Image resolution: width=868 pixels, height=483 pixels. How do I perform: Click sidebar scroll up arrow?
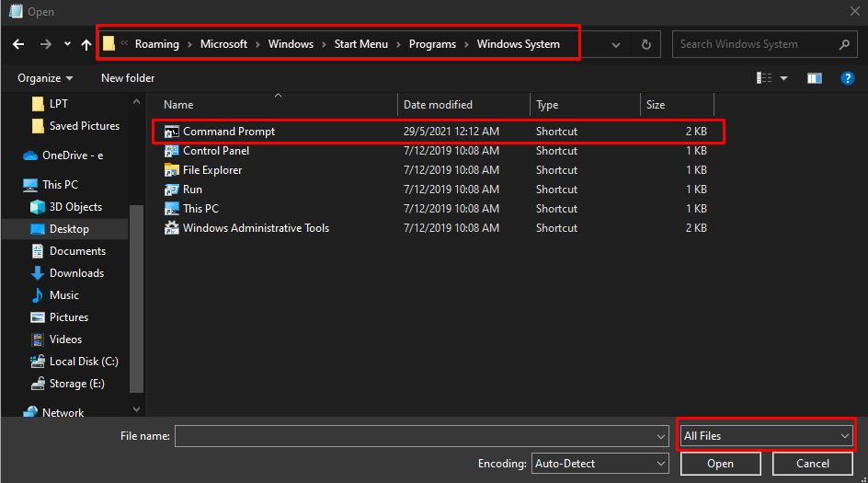click(136, 102)
